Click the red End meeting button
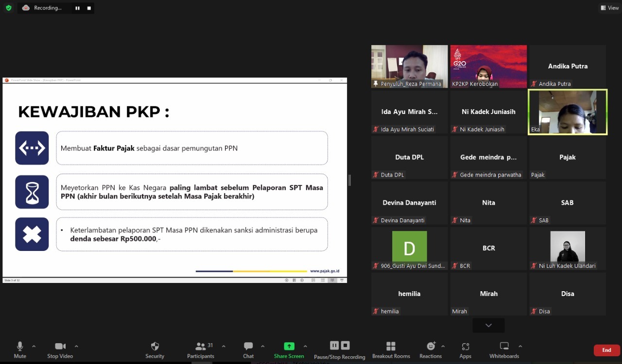Screen dimensions: 622x364 coord(606,350)
